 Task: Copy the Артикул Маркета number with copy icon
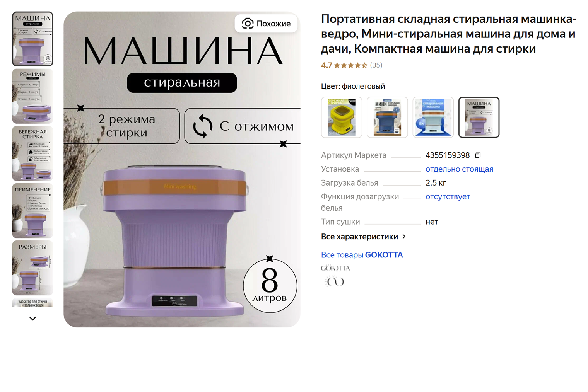[478, 155]
